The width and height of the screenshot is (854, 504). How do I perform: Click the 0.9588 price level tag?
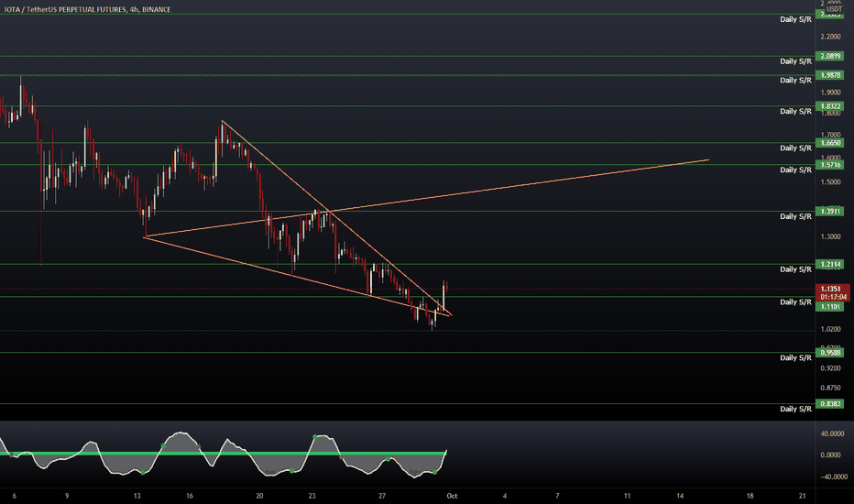click(x=829, y=353)
